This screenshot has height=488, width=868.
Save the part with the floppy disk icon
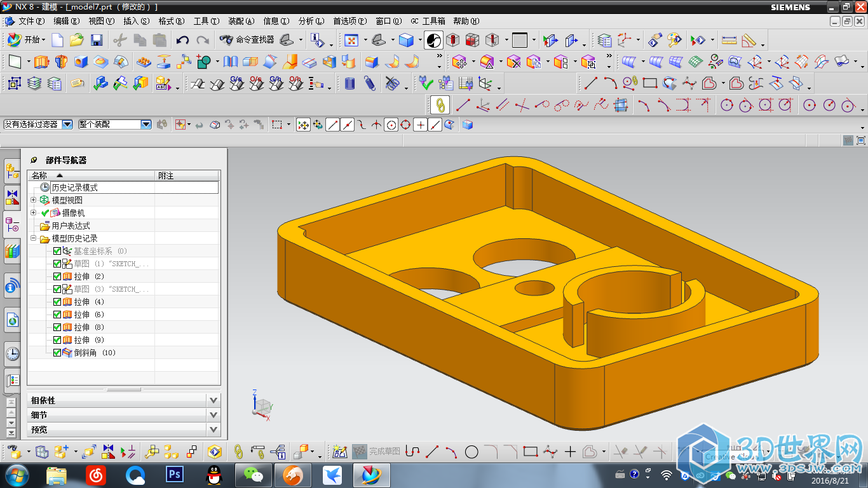click(x=97, y=40)
